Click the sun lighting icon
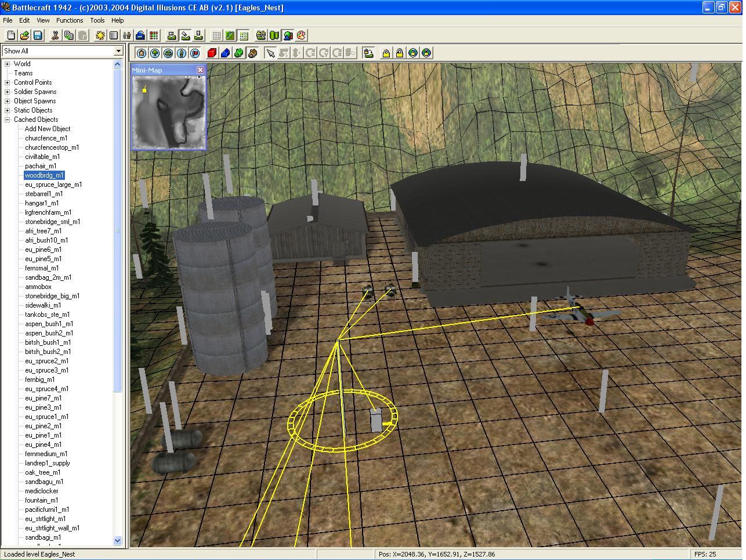 [100, 35]
